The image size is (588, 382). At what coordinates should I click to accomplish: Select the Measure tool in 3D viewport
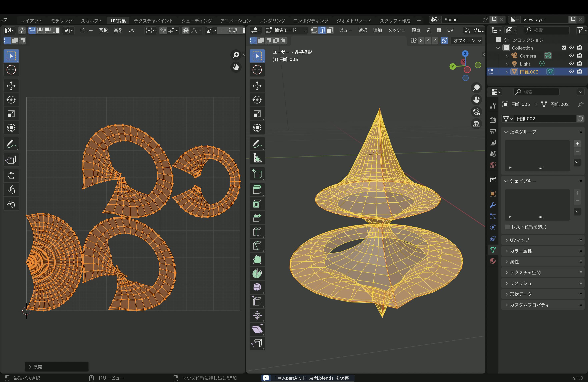[257, 158]
